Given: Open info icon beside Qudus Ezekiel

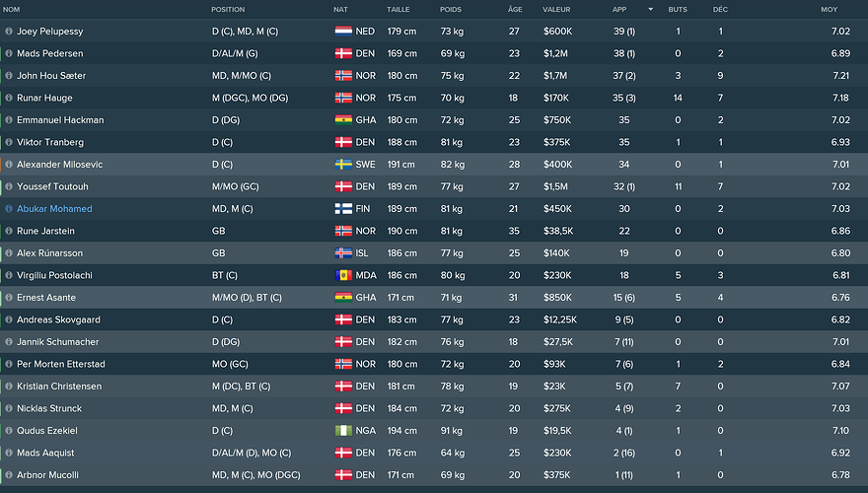Looking at the screenshot, I should [9, 431].
